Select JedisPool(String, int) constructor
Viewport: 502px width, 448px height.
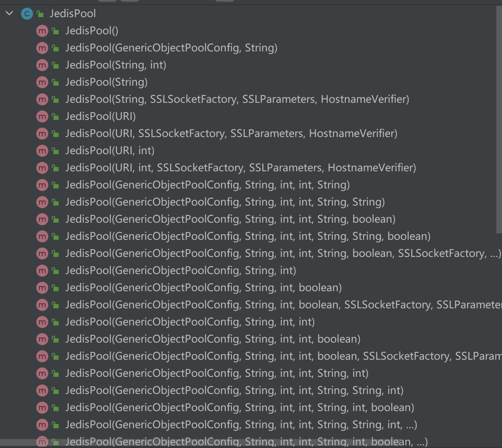116,65
